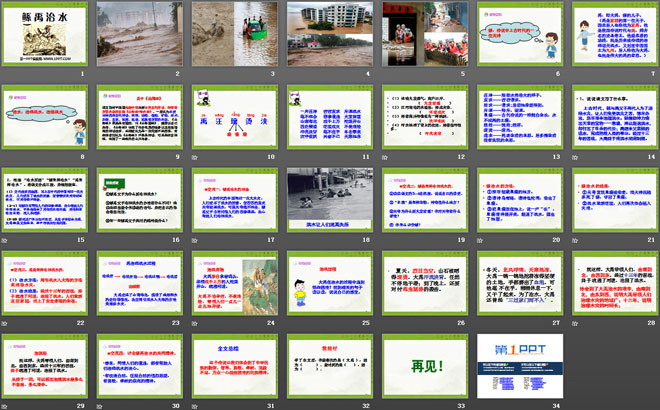Screen dimensions: 660x410
Task: Click the animation star icon under slide 28
Action: pos(575,323)
